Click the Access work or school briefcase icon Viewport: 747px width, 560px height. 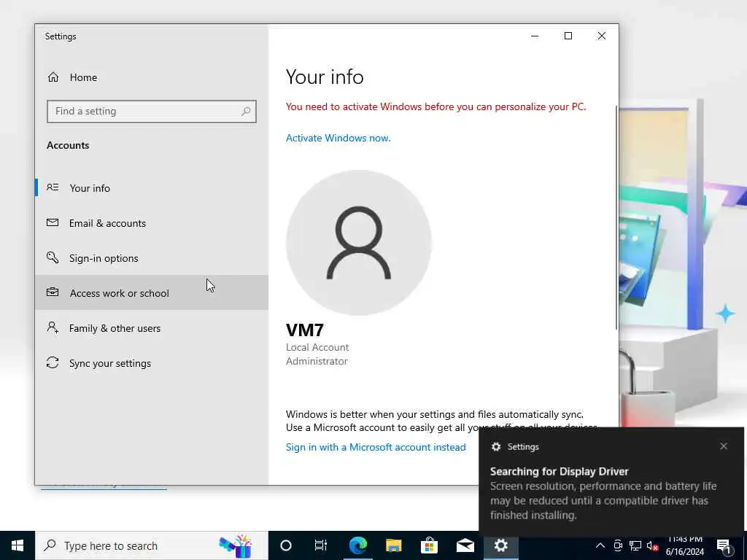click(x=53, y=292)
